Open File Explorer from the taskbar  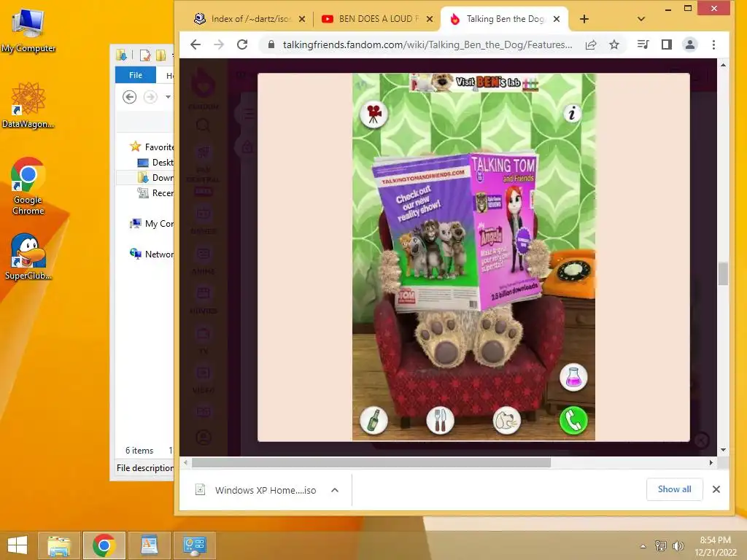coord(58,545)
